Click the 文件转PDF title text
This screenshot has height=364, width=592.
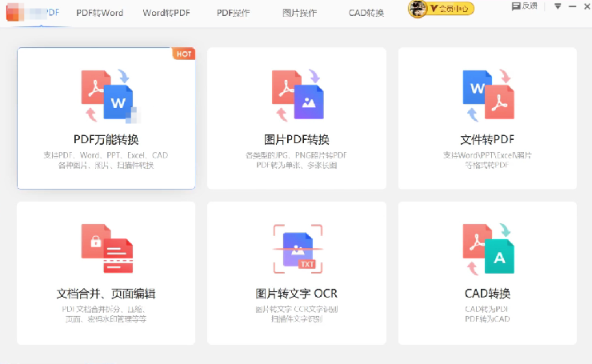point(487,140)
